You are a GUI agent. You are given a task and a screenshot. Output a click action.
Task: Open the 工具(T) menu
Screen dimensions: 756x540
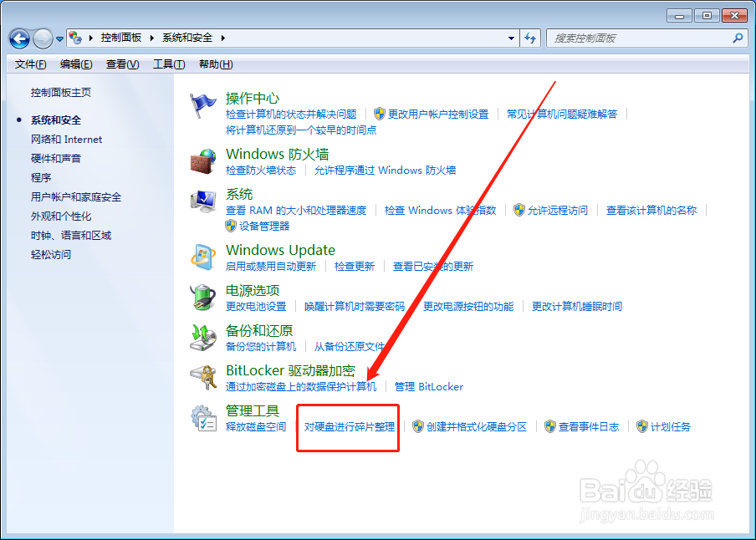click(x=169, y=64)
